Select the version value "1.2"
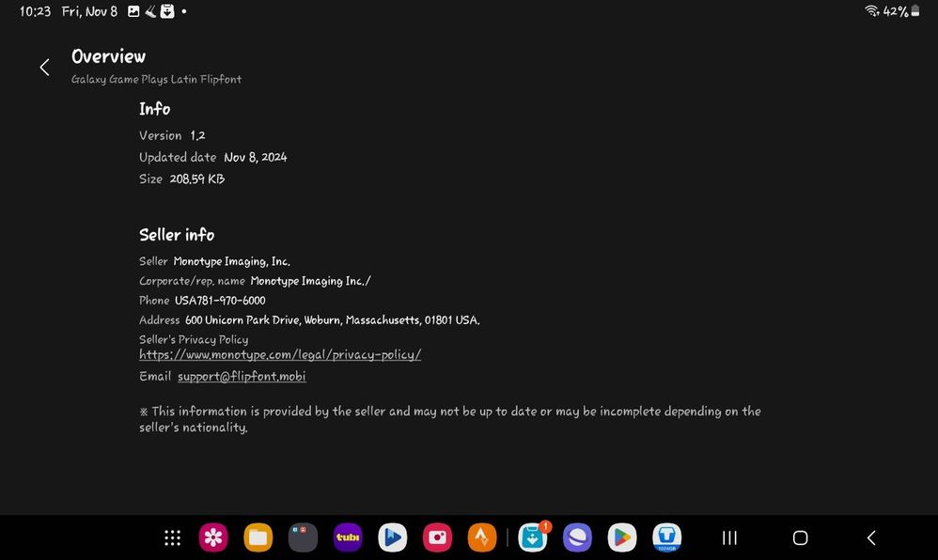 tap(197, 136)
